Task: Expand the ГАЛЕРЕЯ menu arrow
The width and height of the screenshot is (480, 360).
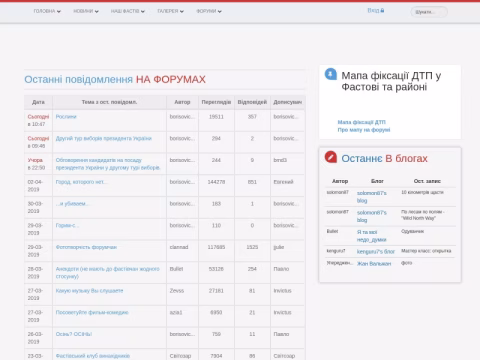Action: tap(182, 11)
